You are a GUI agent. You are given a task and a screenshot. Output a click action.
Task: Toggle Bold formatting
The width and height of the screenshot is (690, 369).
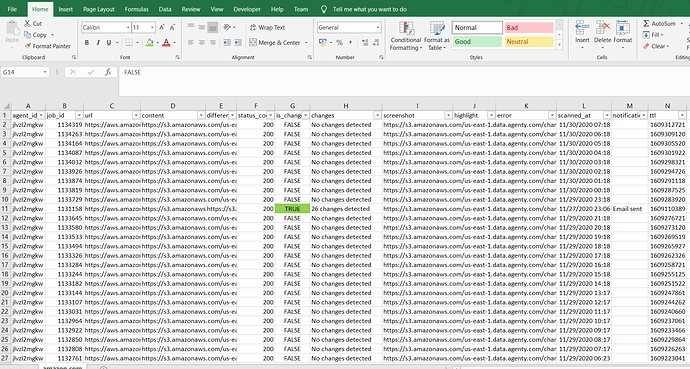(87, 43)
